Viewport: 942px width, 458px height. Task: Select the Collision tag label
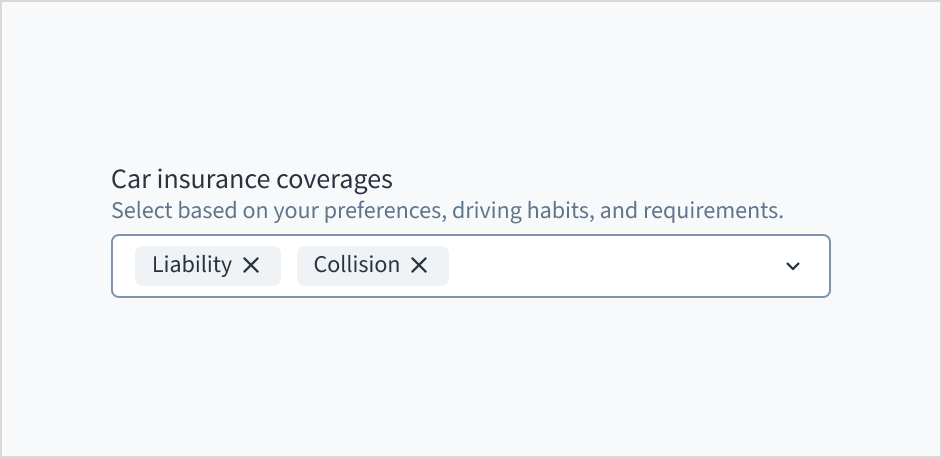tap(356, 265)
